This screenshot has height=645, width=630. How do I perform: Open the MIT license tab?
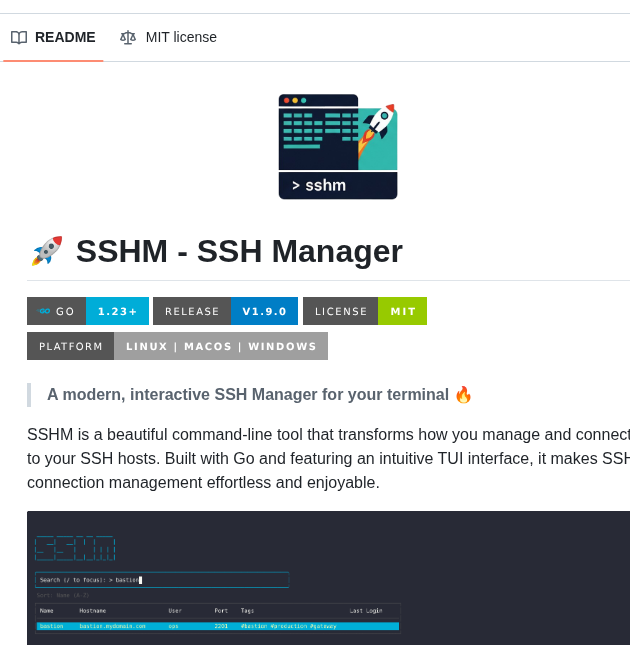click(168, 37)
